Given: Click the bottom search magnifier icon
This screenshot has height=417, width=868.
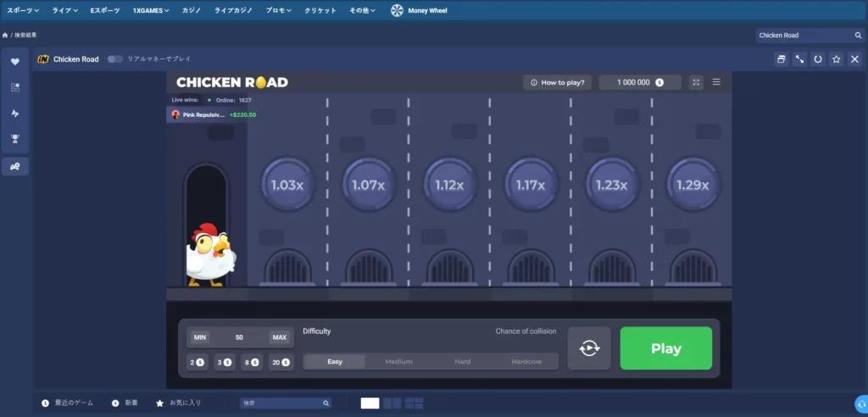Looking at the screenshot, I should tap(326, 403).
